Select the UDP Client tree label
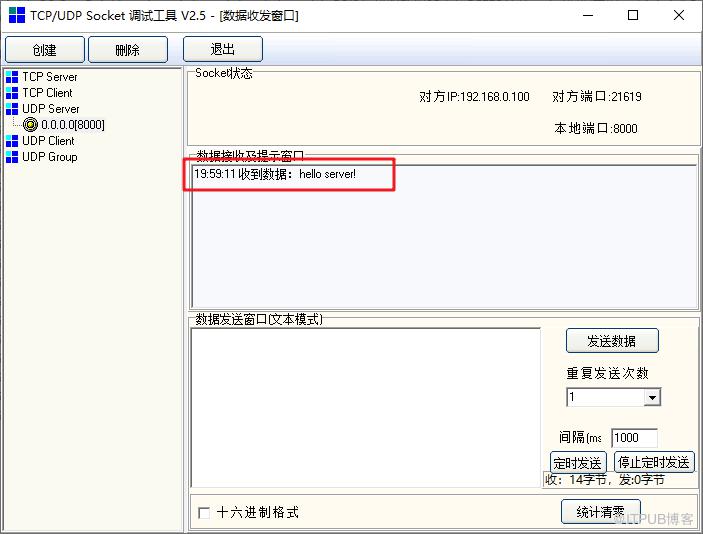 [48, 141]
